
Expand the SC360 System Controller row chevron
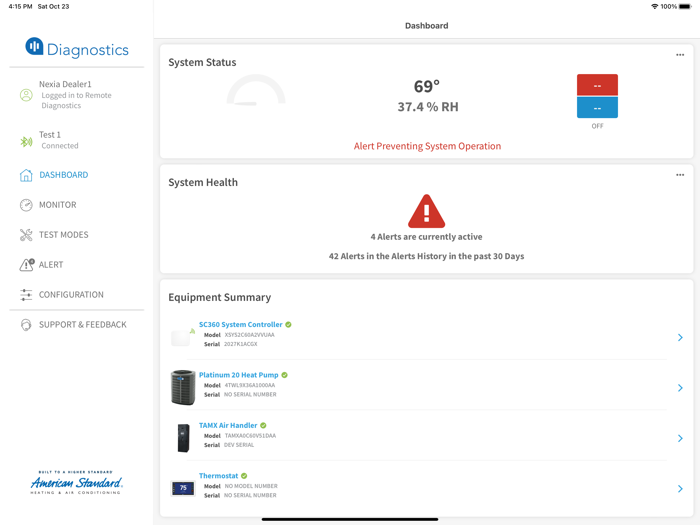(680, 338)
